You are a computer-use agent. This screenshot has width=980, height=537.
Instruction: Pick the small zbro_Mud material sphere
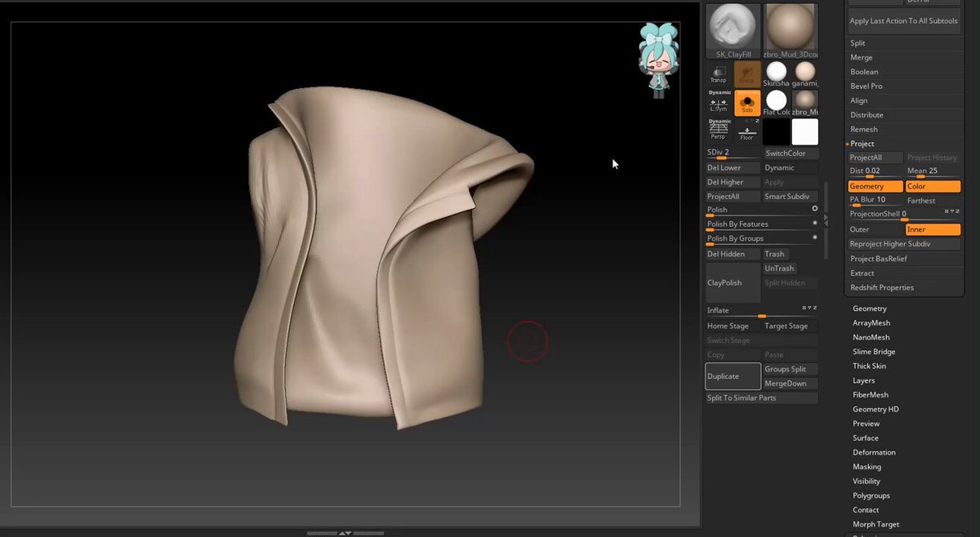[805, 103]
